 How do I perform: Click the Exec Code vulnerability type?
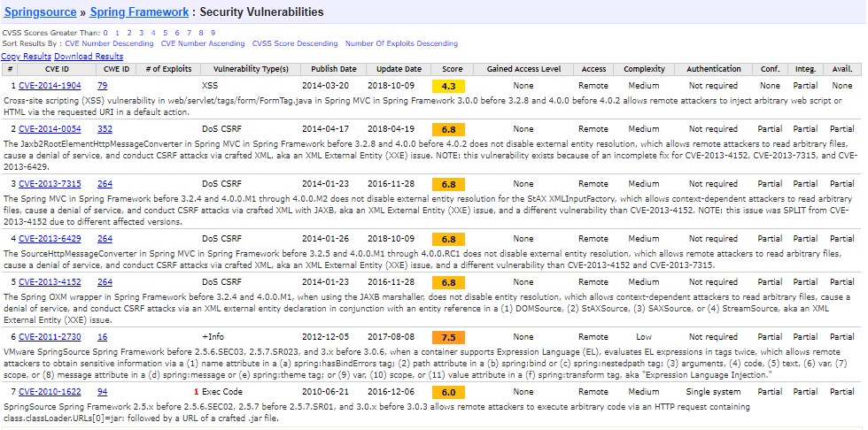222,391
